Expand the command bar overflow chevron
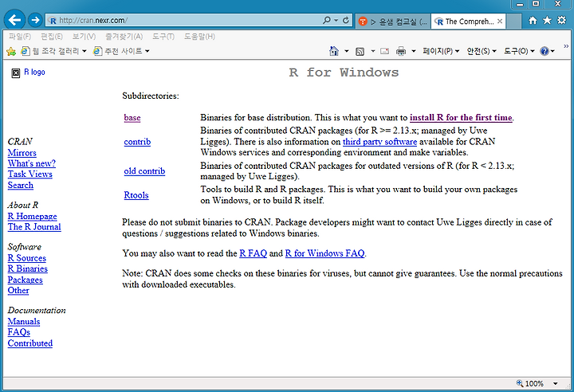Viewport: 574px width, 392px height. (x=566, y=46)
